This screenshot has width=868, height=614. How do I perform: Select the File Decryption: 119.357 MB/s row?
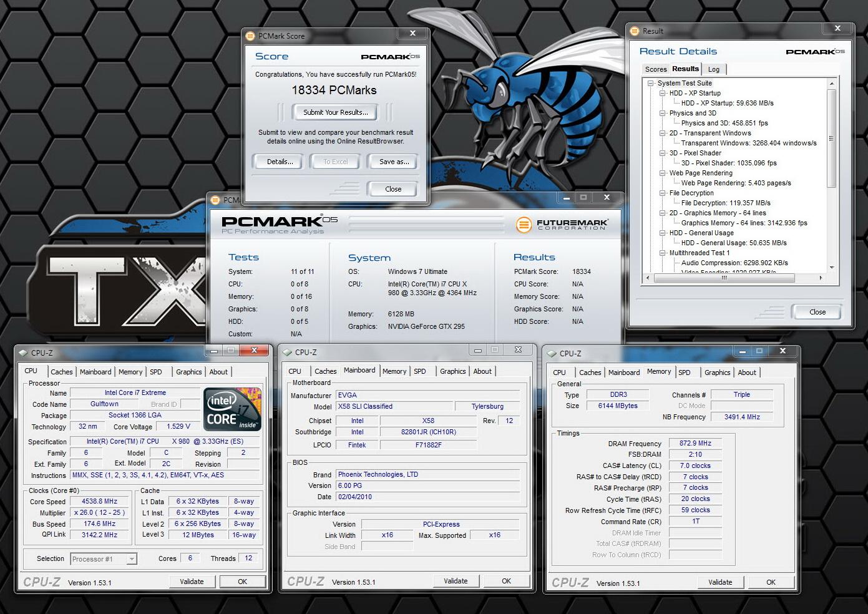point(726,203)
